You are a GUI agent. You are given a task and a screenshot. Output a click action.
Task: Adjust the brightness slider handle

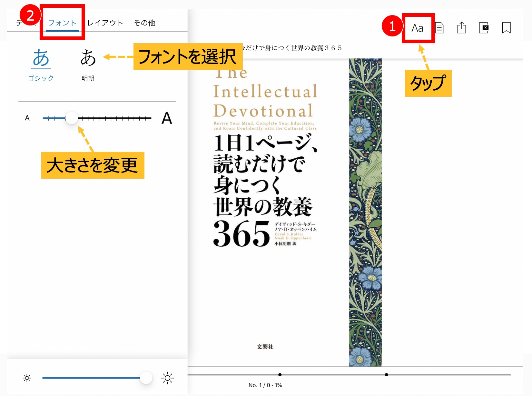(x=146, y=378)
